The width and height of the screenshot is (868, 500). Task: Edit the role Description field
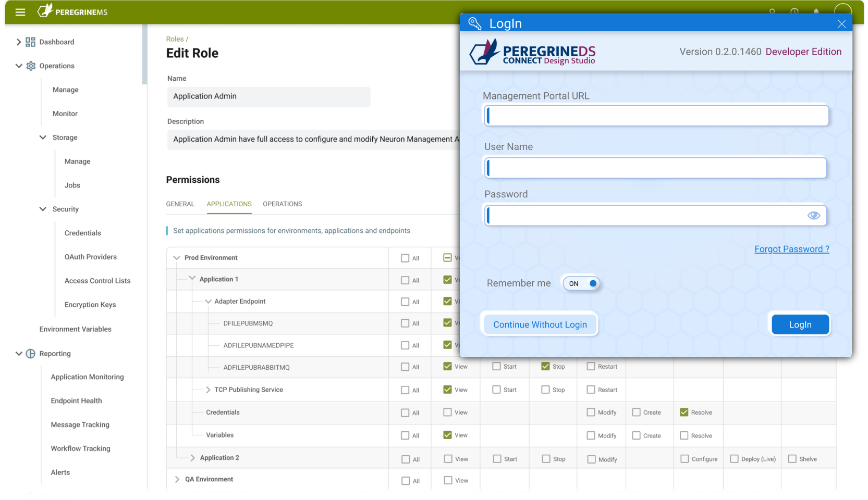point(313,140)
